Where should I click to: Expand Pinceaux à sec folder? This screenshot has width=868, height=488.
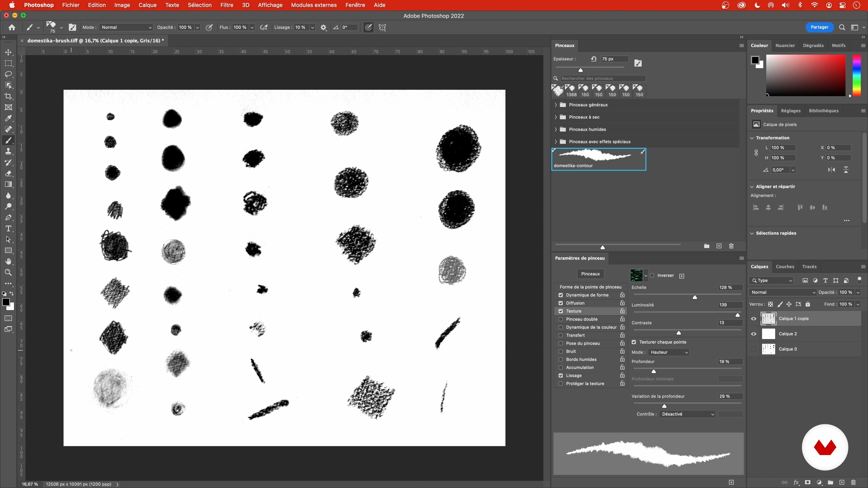pos(556,117)
